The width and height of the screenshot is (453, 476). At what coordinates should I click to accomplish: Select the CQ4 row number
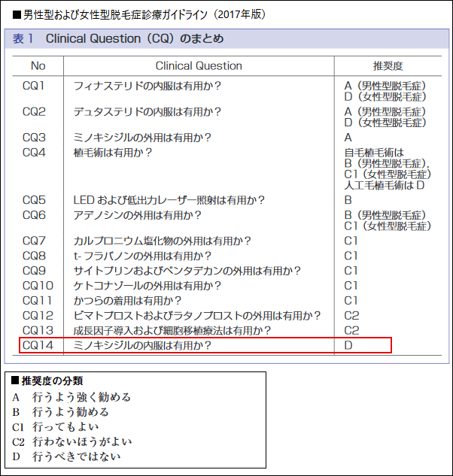pos(34,153)
